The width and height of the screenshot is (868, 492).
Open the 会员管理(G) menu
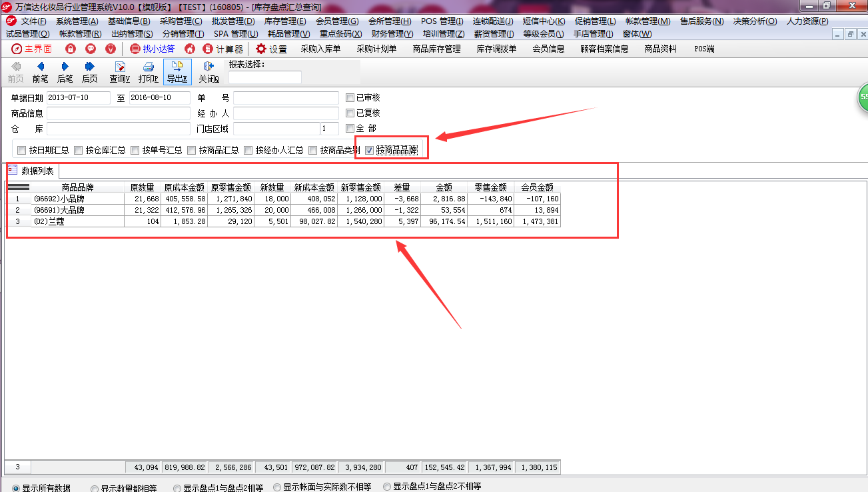336,21
